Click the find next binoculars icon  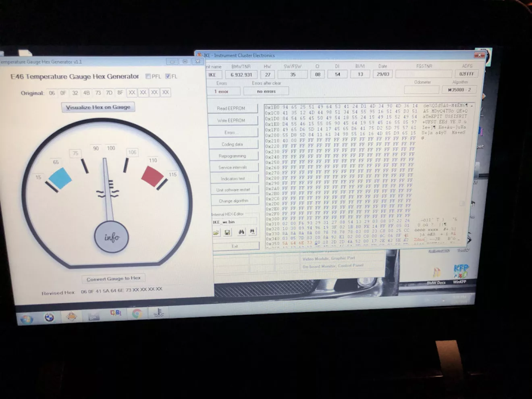(x=252, y=232)
